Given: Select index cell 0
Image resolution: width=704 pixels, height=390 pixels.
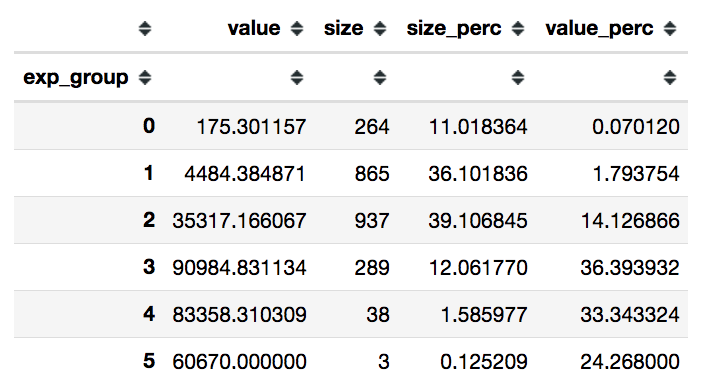Looking at the screenshot, I should (x=149, y=126).
